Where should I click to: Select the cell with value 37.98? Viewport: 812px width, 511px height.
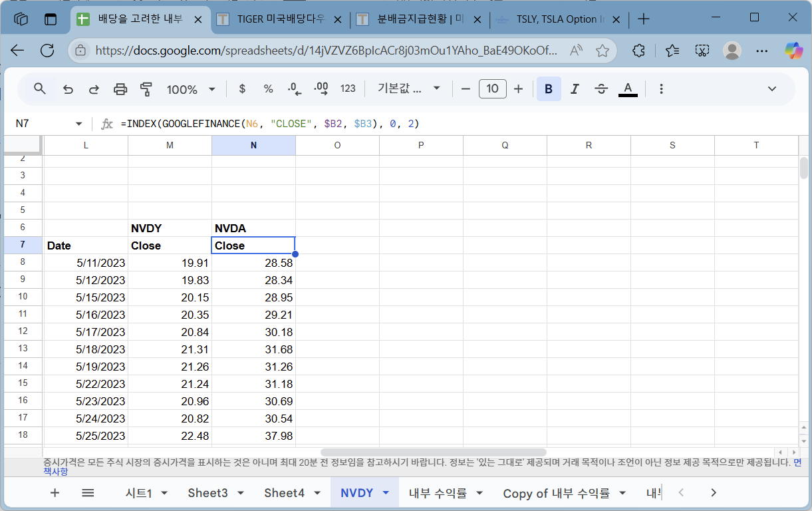(253, 436)
